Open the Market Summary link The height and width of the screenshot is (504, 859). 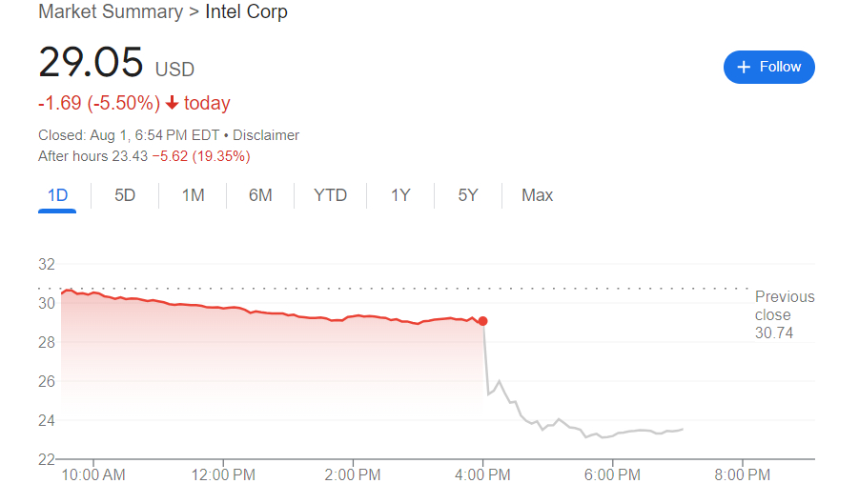[x=110, y=12]
